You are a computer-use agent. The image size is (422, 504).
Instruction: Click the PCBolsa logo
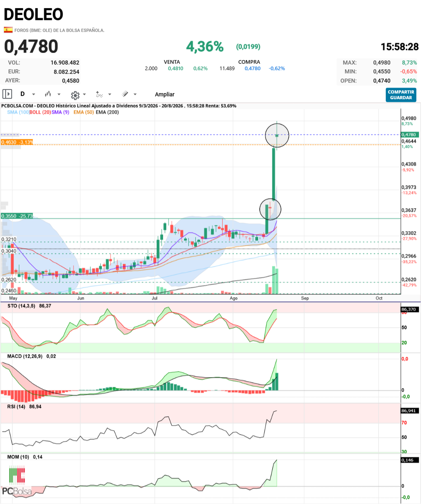(17, 481)
